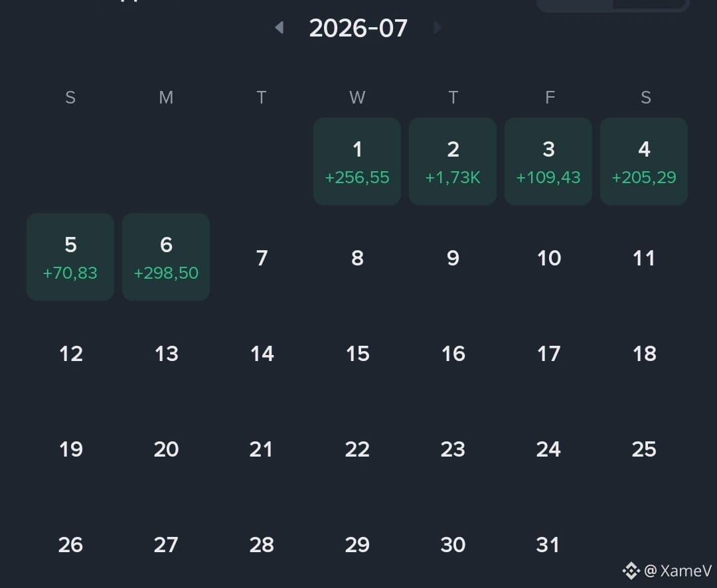Click the Binance logo watermark
This screenshot has height=588, width=717.
point(631,571)
